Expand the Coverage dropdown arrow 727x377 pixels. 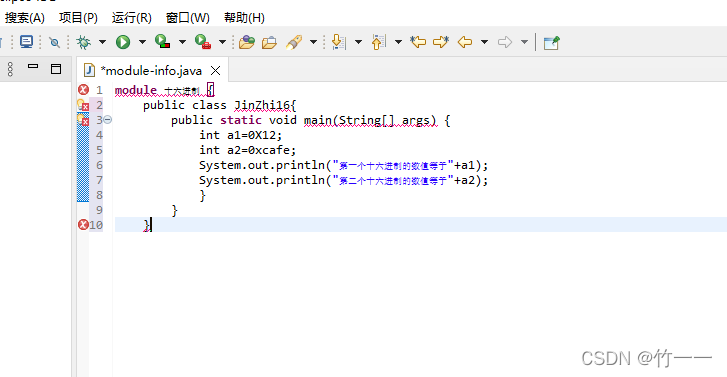click(x=182, y=42)
